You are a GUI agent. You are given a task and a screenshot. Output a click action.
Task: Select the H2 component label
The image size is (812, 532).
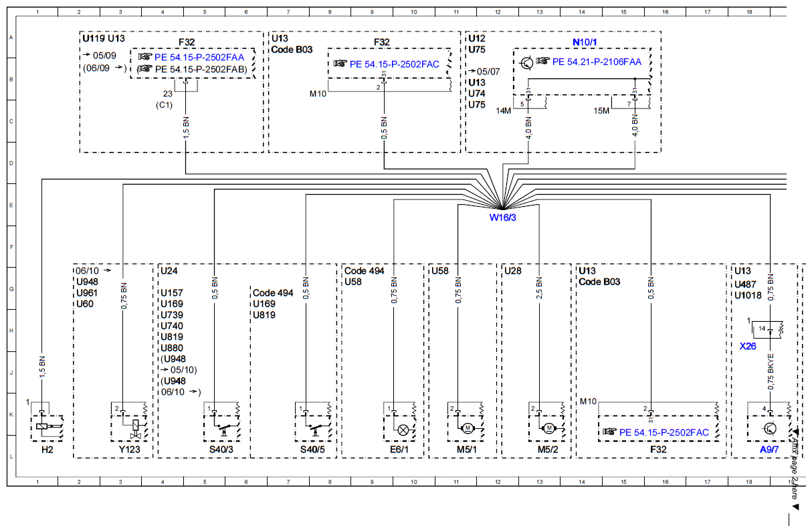(47, 450)
